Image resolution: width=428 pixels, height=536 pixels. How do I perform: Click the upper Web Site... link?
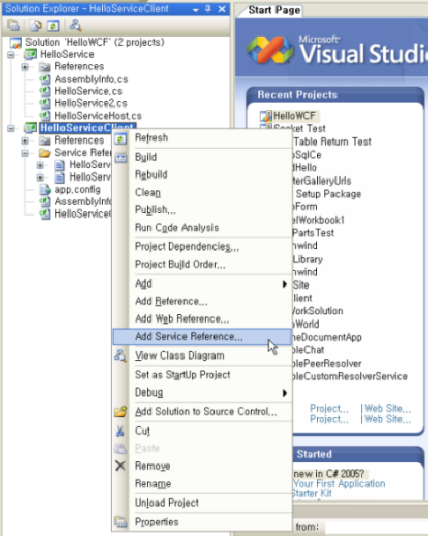point(388,408)
